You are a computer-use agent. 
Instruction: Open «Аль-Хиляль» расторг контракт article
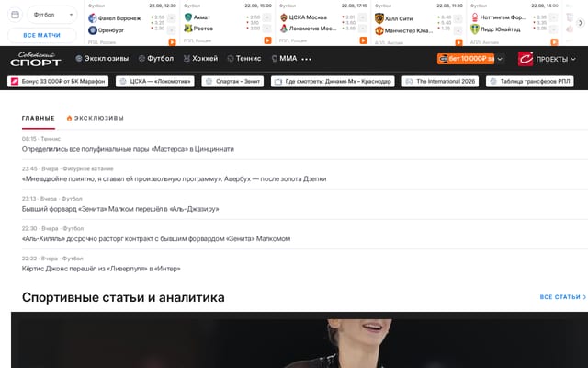tap(156, 239)
